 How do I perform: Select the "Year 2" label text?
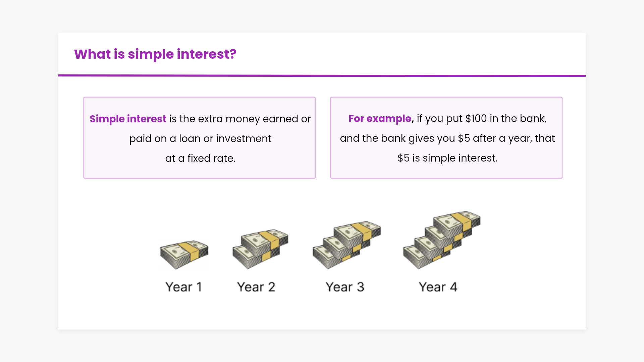coord(256,287)
